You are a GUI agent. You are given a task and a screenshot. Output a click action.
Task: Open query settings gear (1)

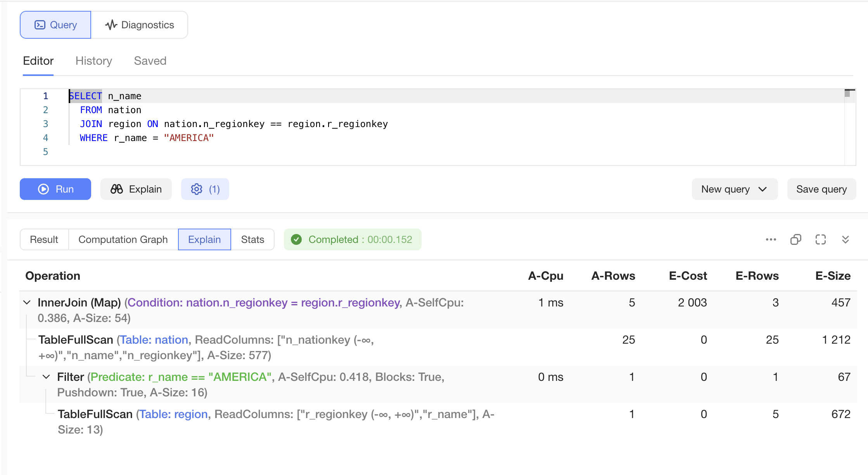coord(205,189)
